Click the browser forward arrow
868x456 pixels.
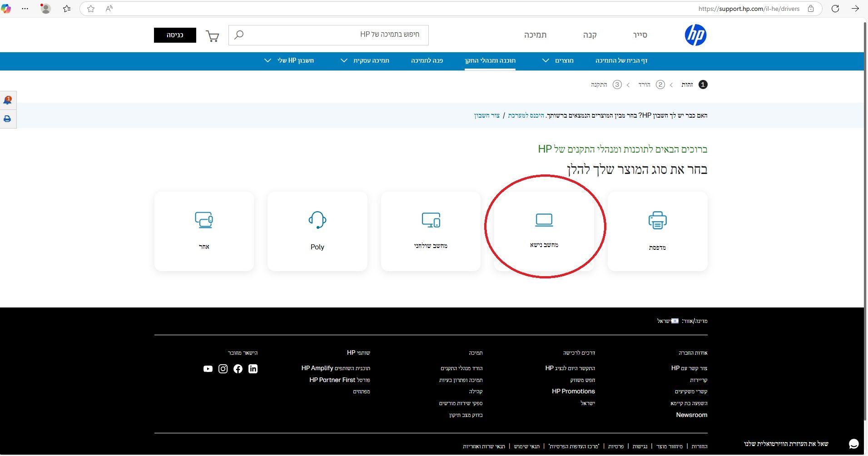pos(855,9)
